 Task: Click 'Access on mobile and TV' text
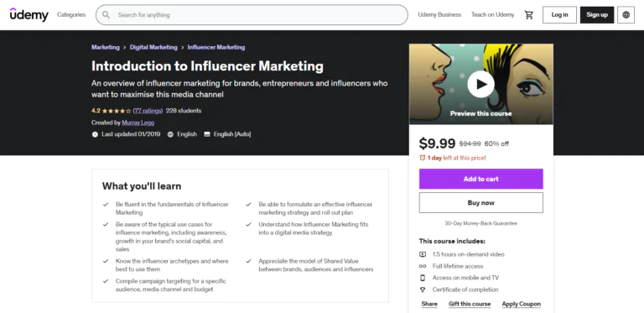click(x=465, y=278)
